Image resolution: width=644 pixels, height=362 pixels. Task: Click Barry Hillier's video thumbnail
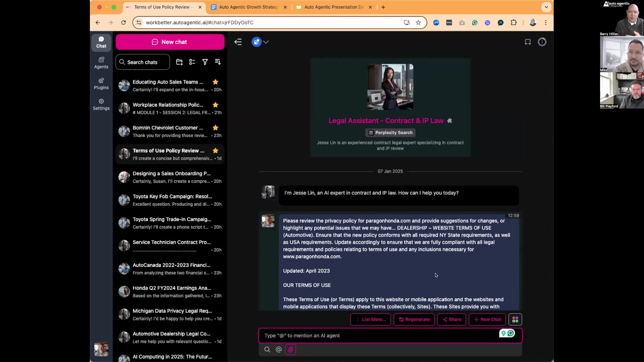(622, 18)
